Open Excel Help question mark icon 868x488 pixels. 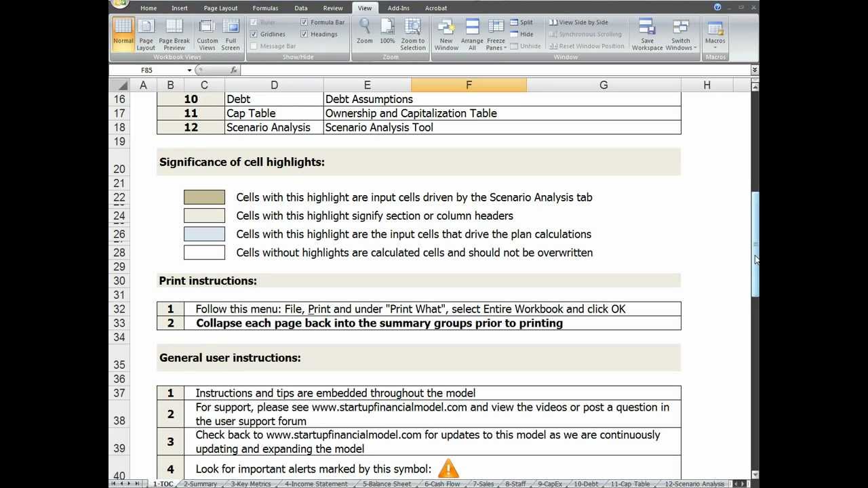717,7
